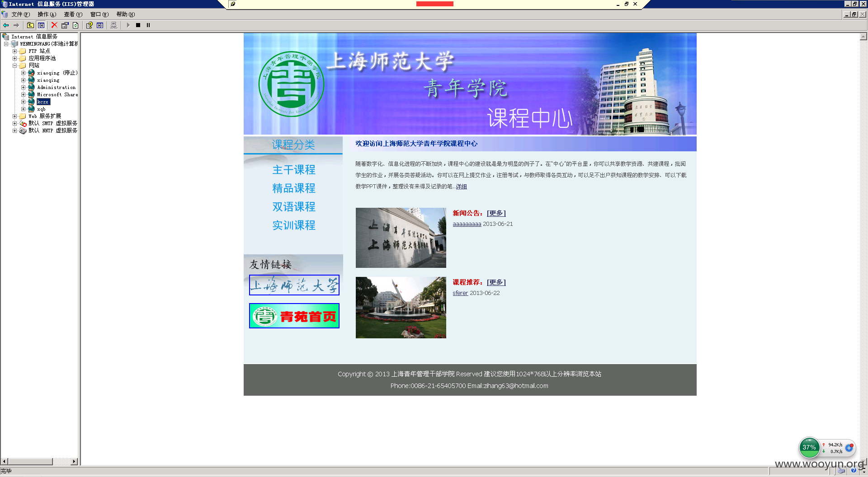Click the Back arrow in toolbar

click(6, 25)
